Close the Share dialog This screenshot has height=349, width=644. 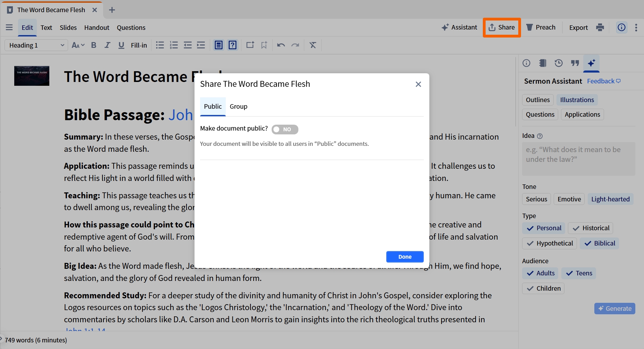click(418, 84)
